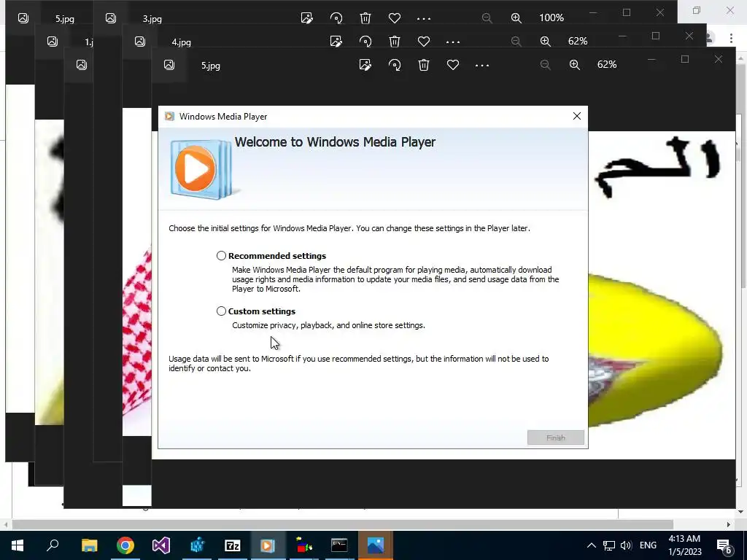This screenshot has height=560, width=747.
Task: Open the taskbar clock showing 4:13 AM
Action: click(x=684, y=545)
